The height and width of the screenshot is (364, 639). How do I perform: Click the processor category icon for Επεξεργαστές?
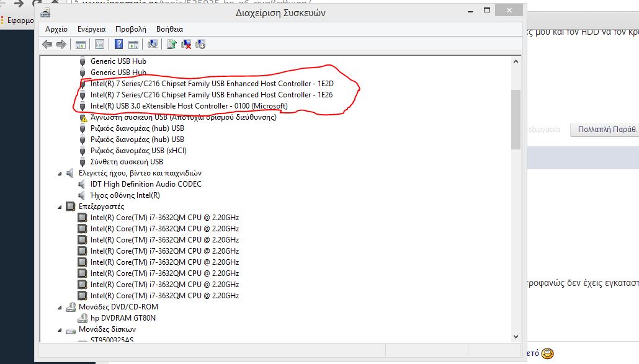coord(71,206)
